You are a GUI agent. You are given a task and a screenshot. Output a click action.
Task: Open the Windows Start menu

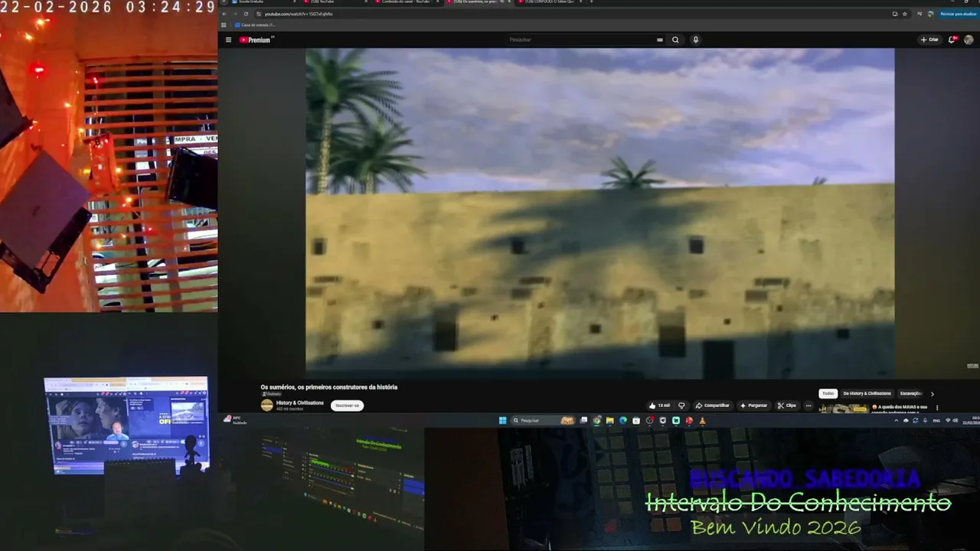tap(503, 420)
